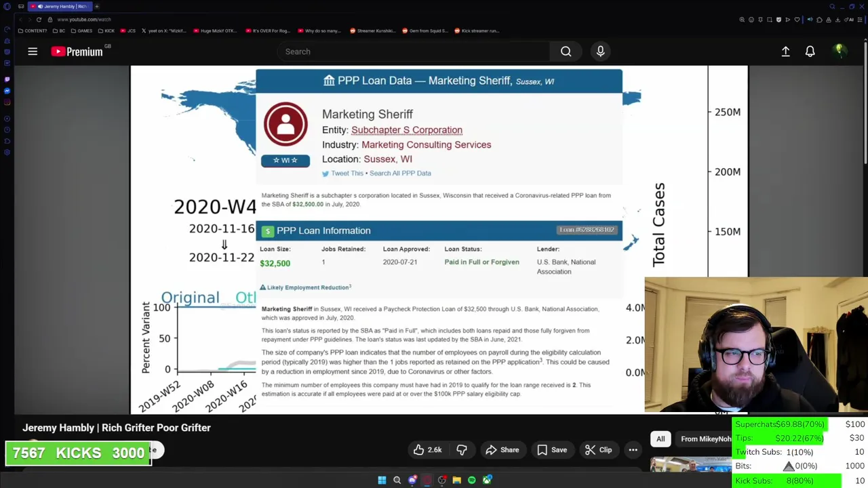Open the Windows Start menu

click(x=382, y=481)
